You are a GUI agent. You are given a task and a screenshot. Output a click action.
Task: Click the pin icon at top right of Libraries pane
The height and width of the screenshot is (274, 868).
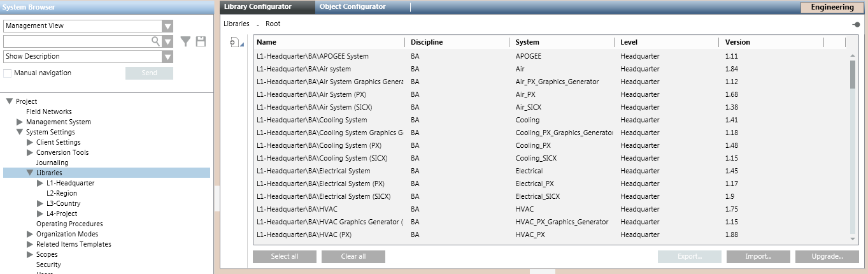point(856,24)
